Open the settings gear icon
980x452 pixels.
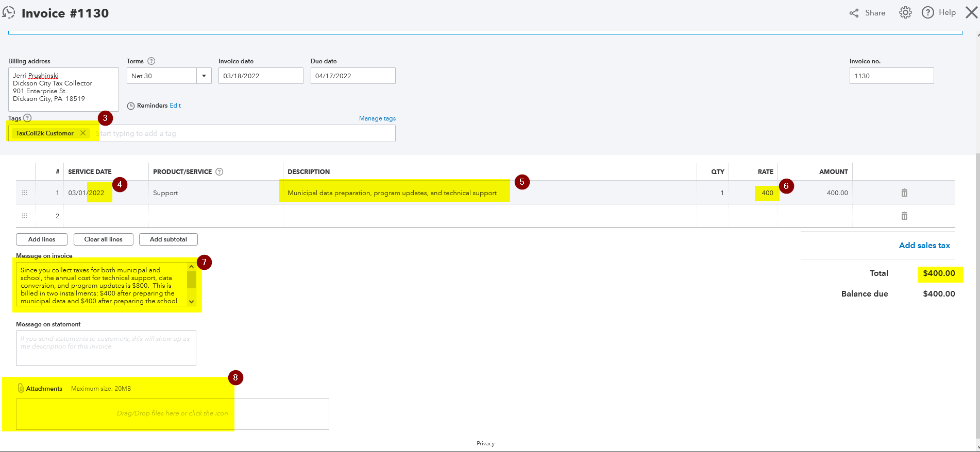pos(905,12)
